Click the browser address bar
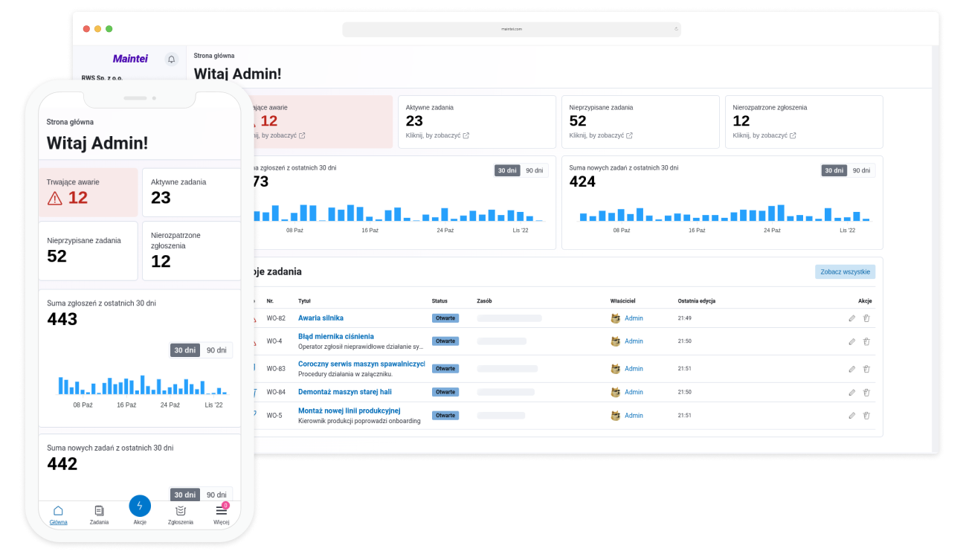Screen dimensions: 963x560 512,29
